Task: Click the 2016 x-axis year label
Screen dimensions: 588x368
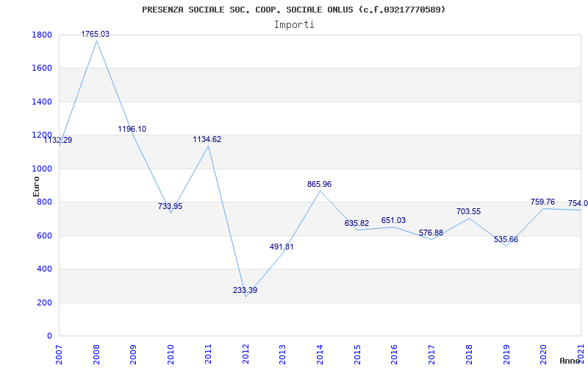Action: pos(395,355)
